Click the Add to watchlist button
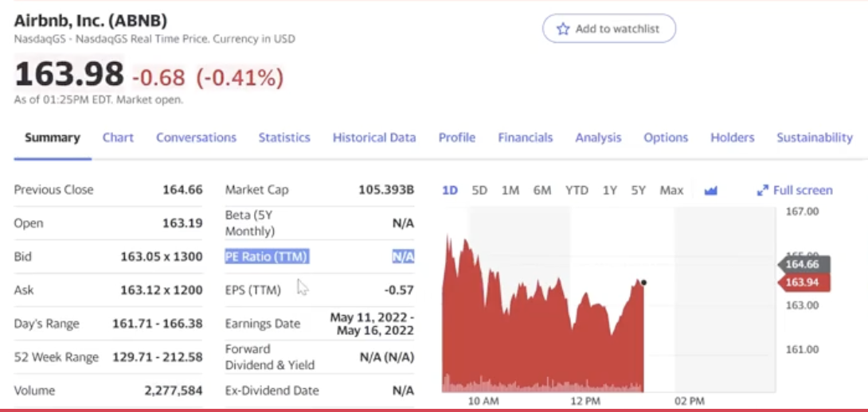868x412 pixels. coord(609,29)
